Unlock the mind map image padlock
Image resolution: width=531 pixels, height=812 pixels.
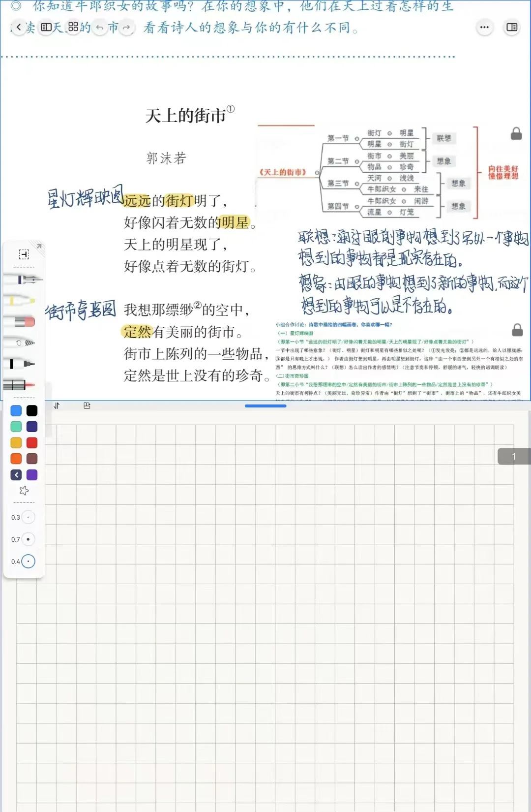click(x=516, y=133)
